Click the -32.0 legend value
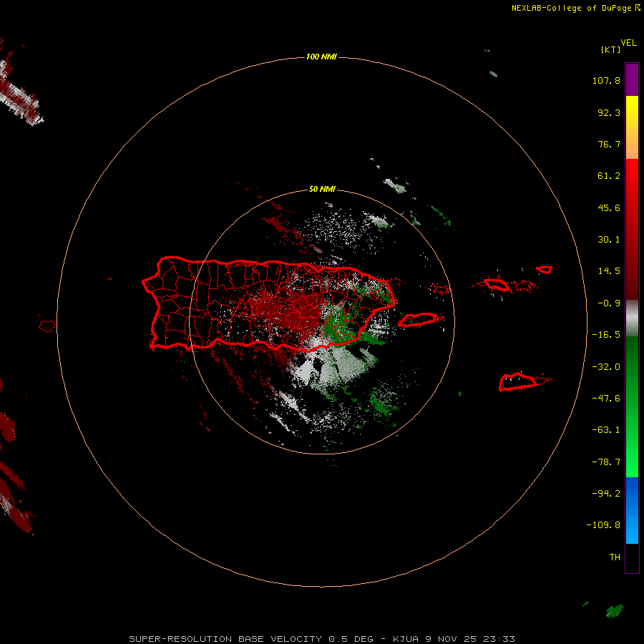This screenshot has height=644, width=644. [606, 367]
